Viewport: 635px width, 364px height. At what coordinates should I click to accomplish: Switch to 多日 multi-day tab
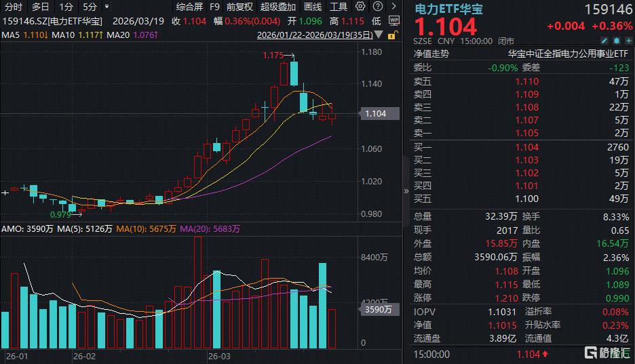[40, 7]
